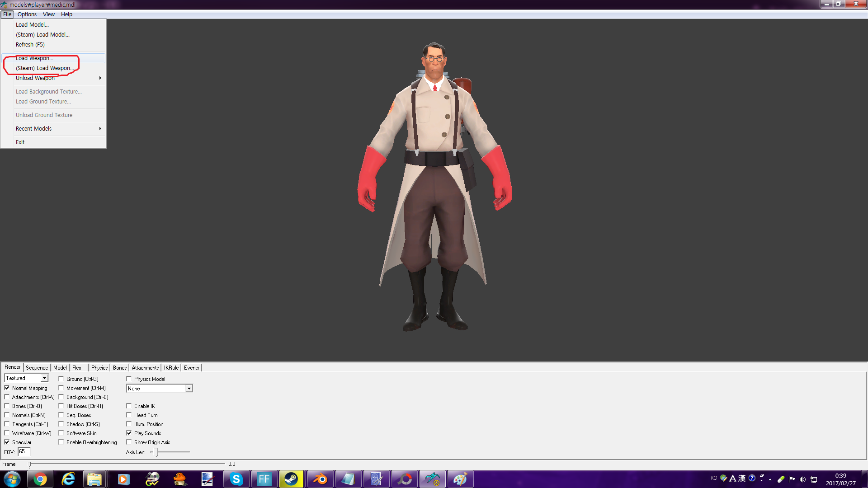Open Skype from the taskbar

[236, 479]
